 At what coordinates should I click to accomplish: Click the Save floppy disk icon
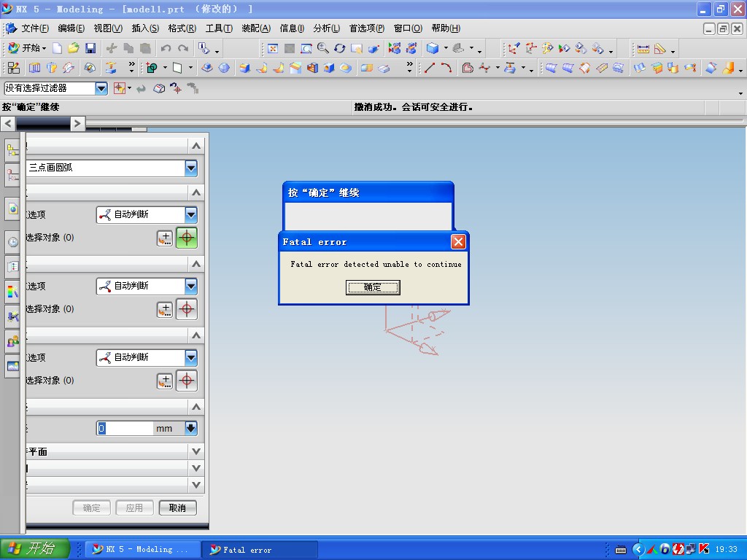coord(90,48)
